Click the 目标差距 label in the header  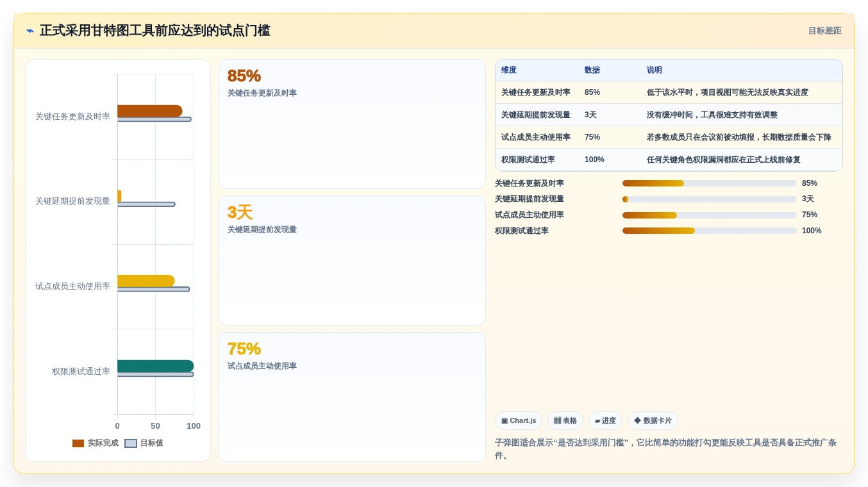(824, 31)
